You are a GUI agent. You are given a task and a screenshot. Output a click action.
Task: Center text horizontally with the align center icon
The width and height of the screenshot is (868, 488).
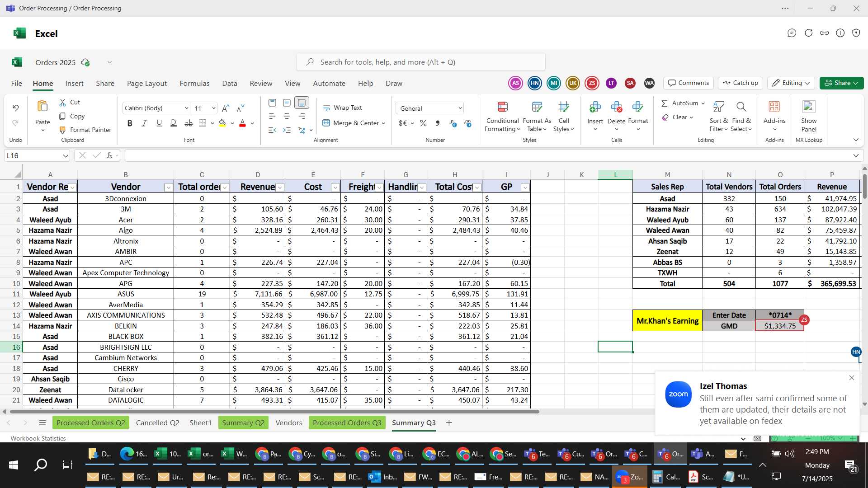tap(287, 116)
